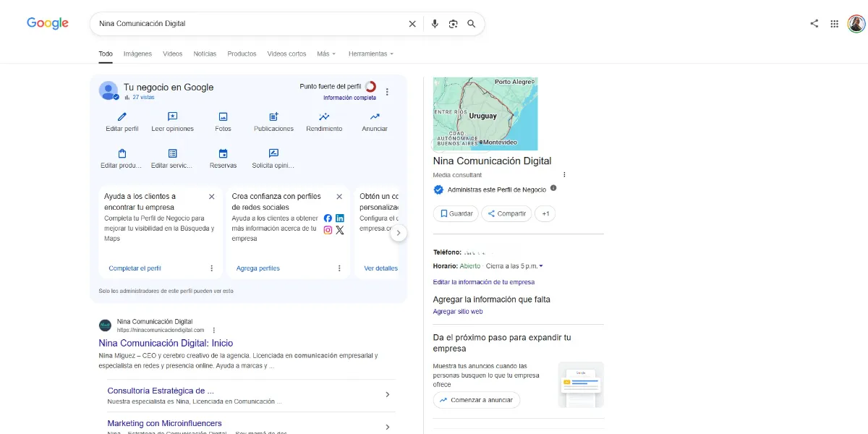
Task: Click the Instagram profile icon
Action: pyautogui.click(x=328, y=230)
